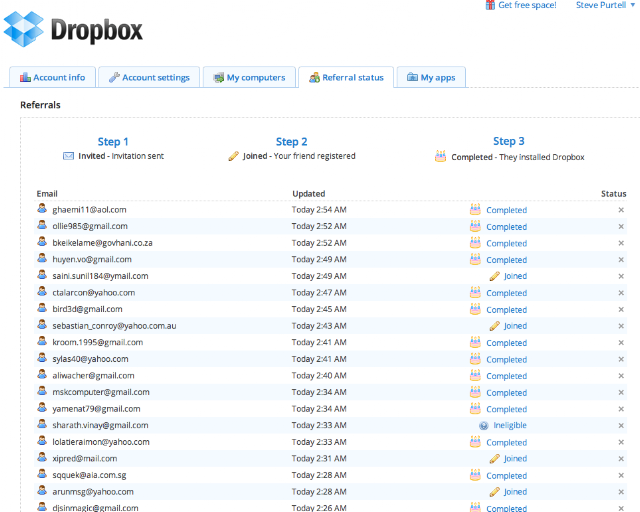Remove the ollie985@gmail.com referral
Image resolution: width=640 pixels, height=512 pixels.
pyautogui.click(x=621, y=227)
